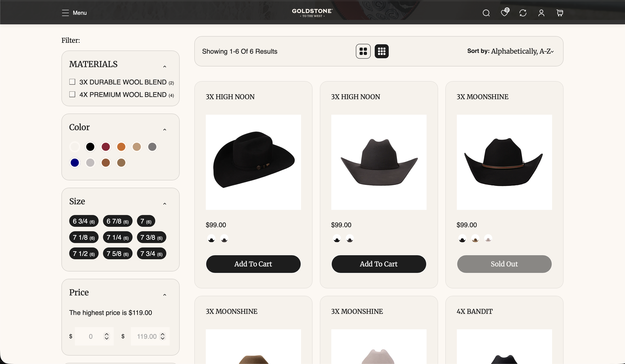Toggle size 7 3/8 filter
The width and height of the screenshot is (625, 364).
[151, 237]
